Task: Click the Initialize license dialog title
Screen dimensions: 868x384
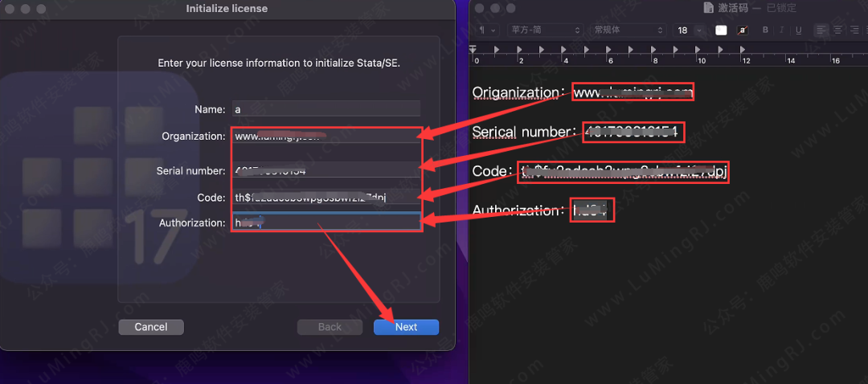Action: click(x=227, y=8)
